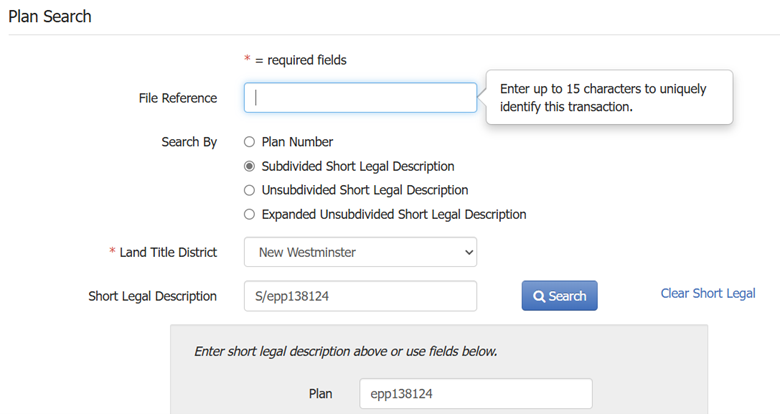The image size is (780, 414).
Task: Open the Land Title District dropdown
Action: click(x=360, y=252)
